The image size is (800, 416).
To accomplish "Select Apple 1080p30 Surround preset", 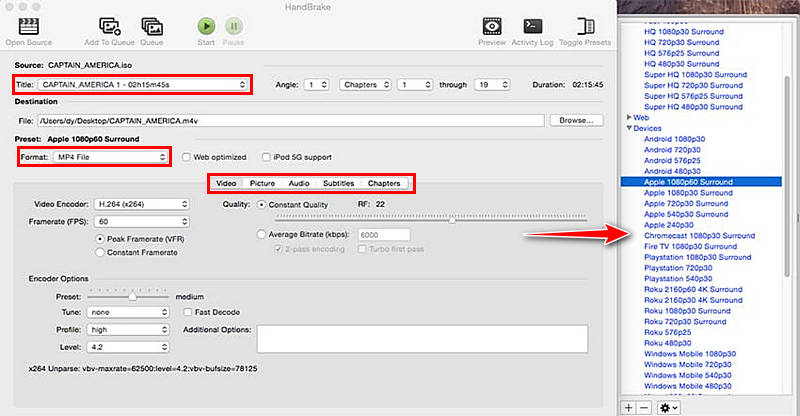I will pyautogui.click(x=688, y=193).
